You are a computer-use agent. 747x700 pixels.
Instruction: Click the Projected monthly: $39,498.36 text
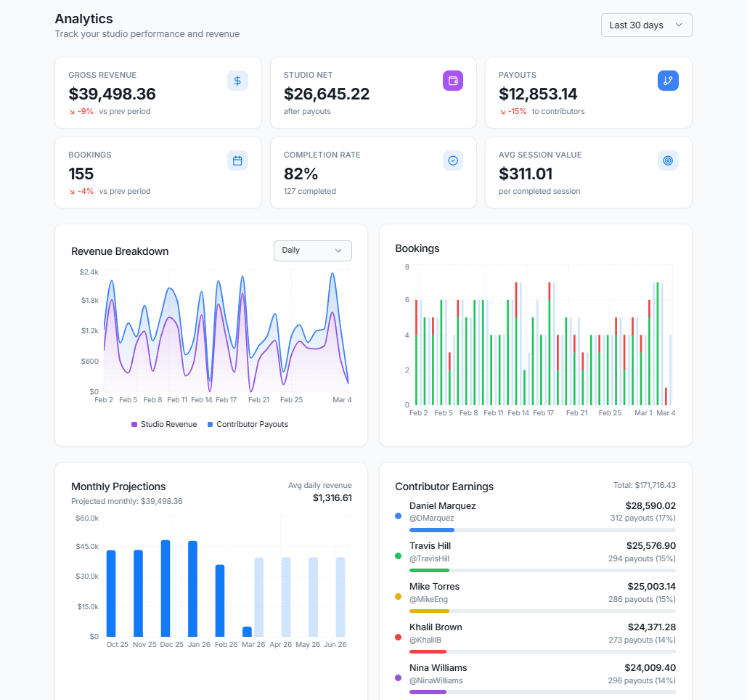tap(127, 501)
